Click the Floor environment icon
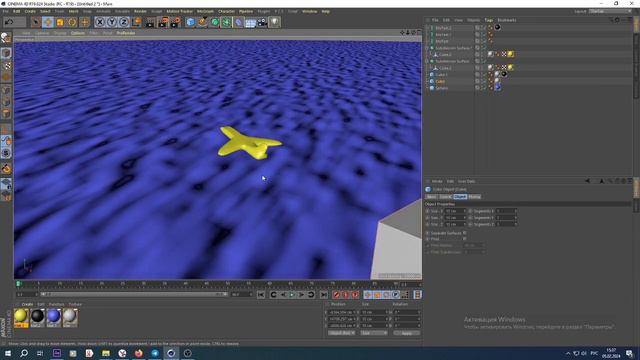The width and height of the screenshot is (640, 360). [x=250, y=22]
